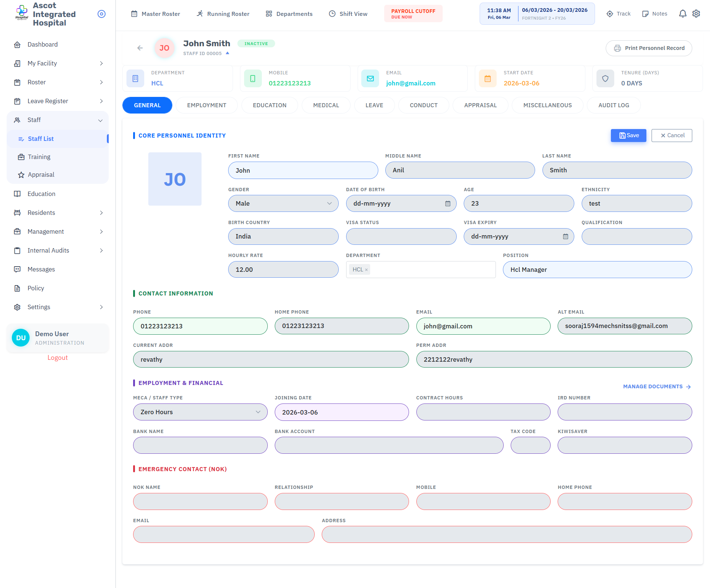Open the Audit Log tab

613,105
